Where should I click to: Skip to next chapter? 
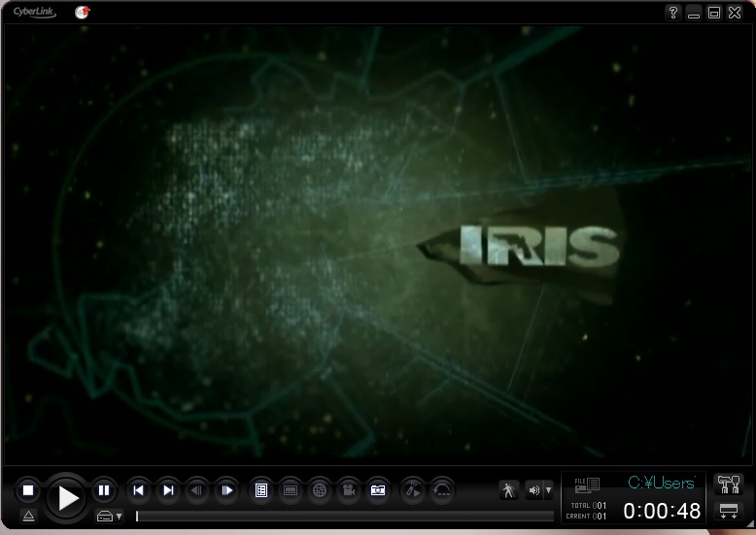(168, 490)
